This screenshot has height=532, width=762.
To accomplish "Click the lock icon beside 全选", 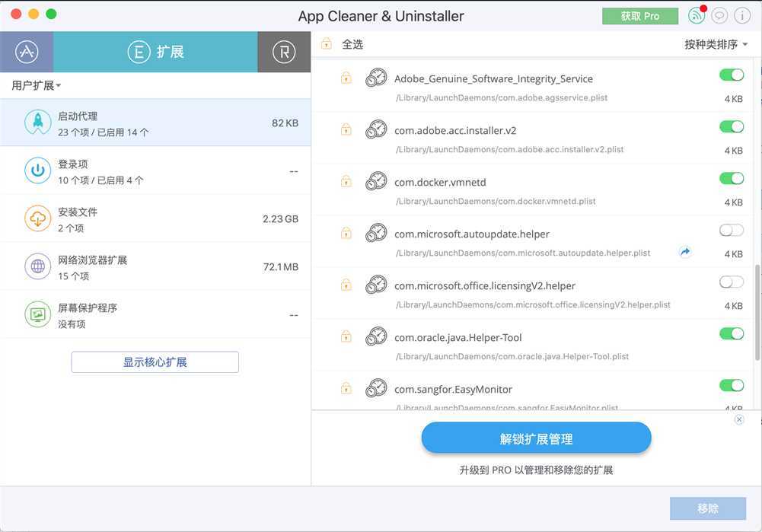I will (x=327, y=43).
